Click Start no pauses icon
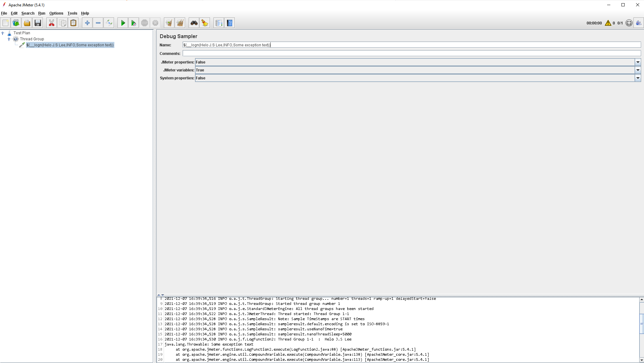The image size is (644, 363). click(133, 23)
